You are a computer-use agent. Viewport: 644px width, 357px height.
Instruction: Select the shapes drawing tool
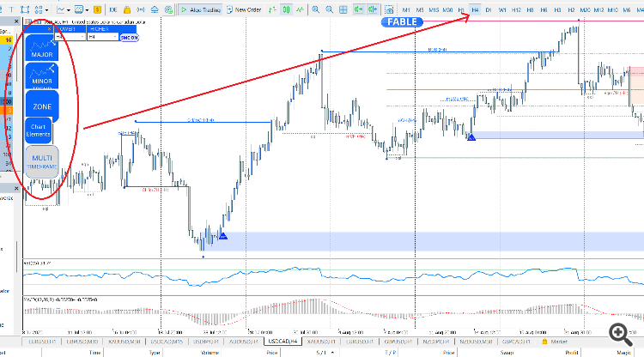pos(25,9)
